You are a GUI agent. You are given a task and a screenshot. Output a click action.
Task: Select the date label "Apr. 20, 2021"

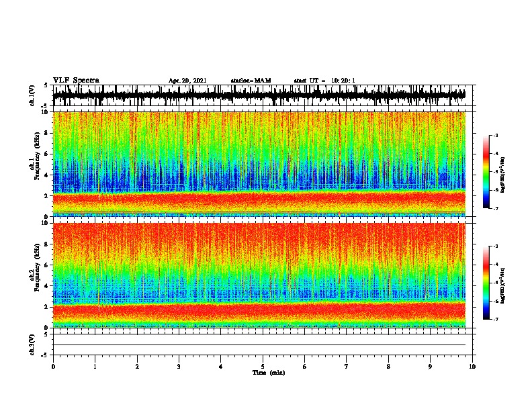click(x=187, y=81)
